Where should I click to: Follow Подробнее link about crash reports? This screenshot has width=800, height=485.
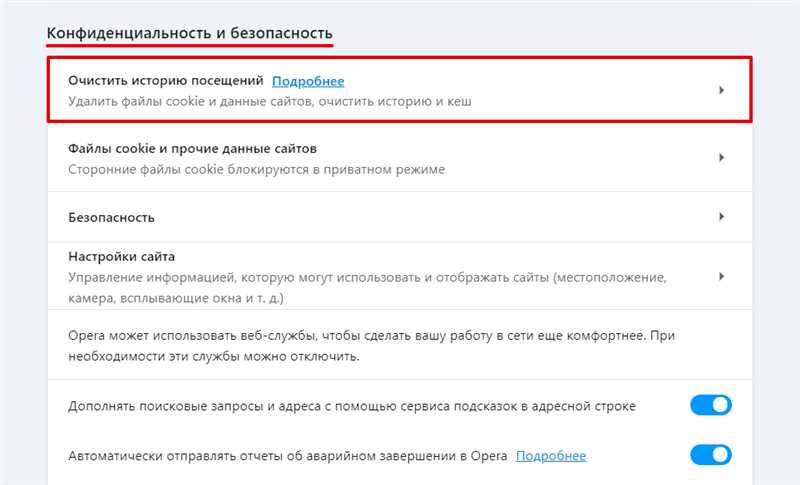tap(551, 455)
